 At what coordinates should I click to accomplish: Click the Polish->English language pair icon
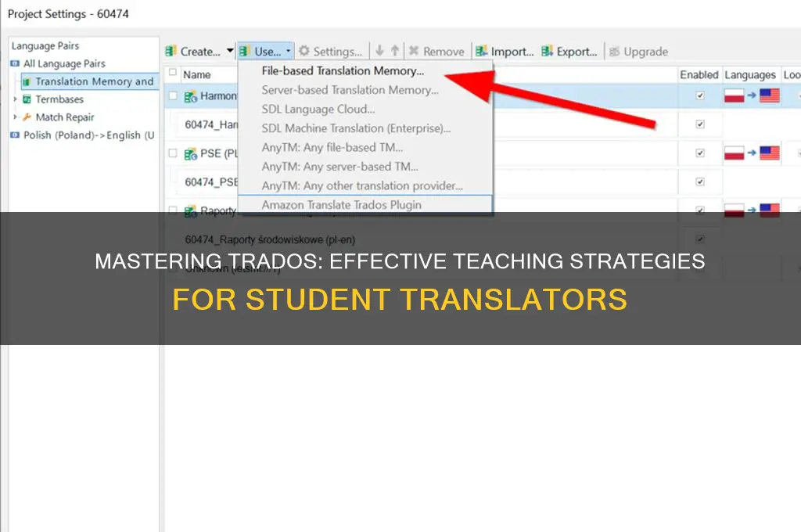pos(16,135)
